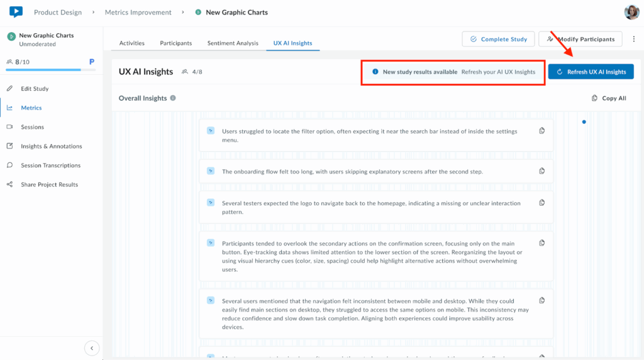Image resolution: width=644 pixels, height=360 pixels.
Task: Copy the logo navigation insight
Action: tap(541, 203)
